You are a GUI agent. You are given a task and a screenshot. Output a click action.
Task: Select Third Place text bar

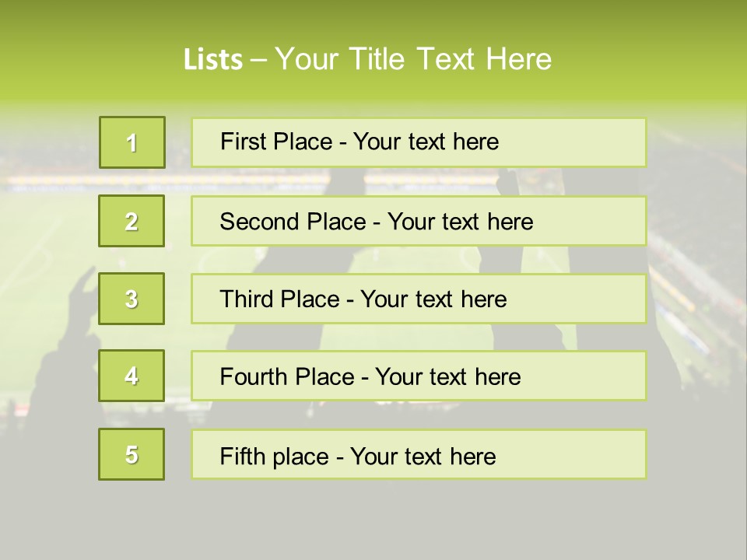click(419, 299)
